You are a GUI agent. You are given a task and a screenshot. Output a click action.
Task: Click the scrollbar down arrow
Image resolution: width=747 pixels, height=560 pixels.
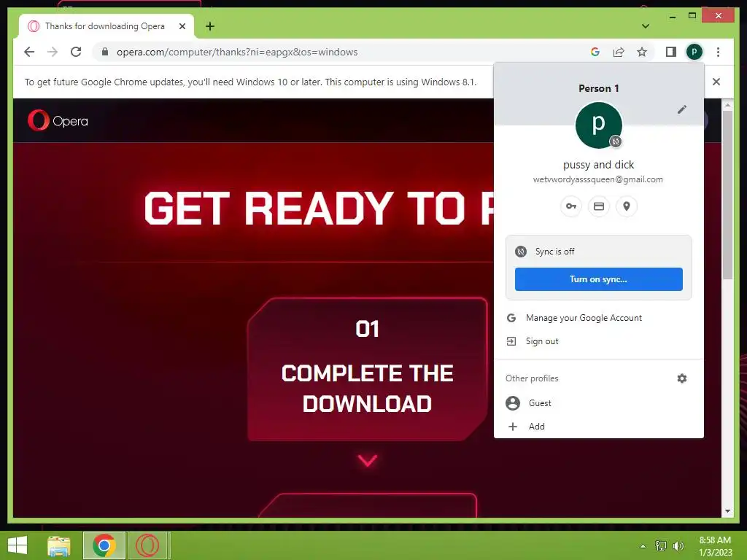[727, 511]
